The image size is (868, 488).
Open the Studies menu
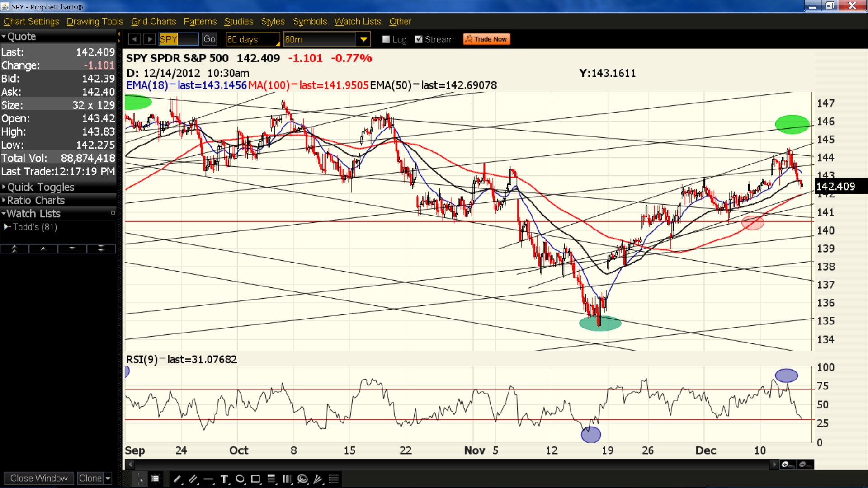[238, 22]
